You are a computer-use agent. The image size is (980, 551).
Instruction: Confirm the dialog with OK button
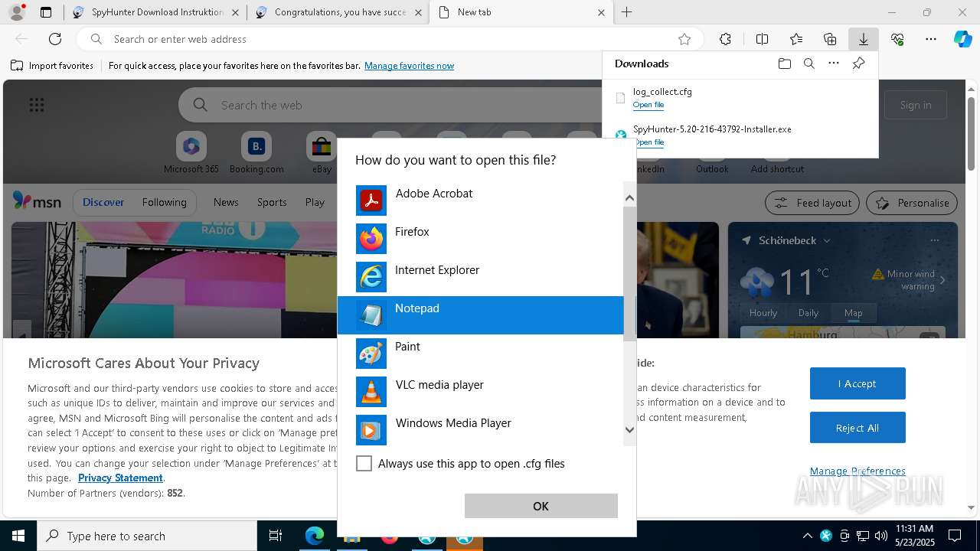click(x=541, y=506)
